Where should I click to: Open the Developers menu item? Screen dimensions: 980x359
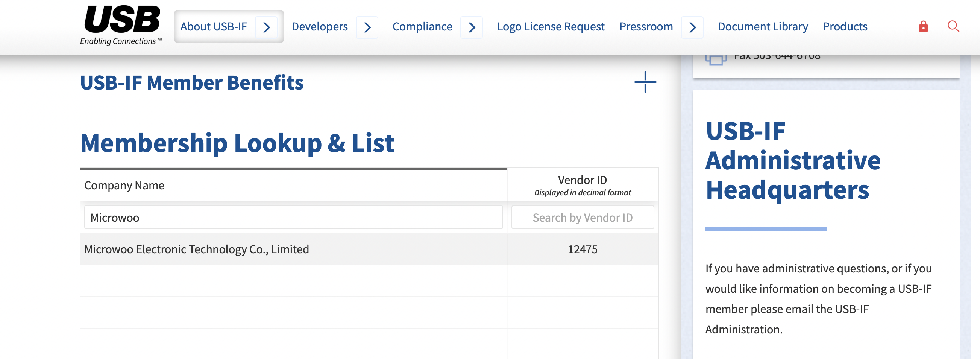pyautogui.click(x=319, y=27)
